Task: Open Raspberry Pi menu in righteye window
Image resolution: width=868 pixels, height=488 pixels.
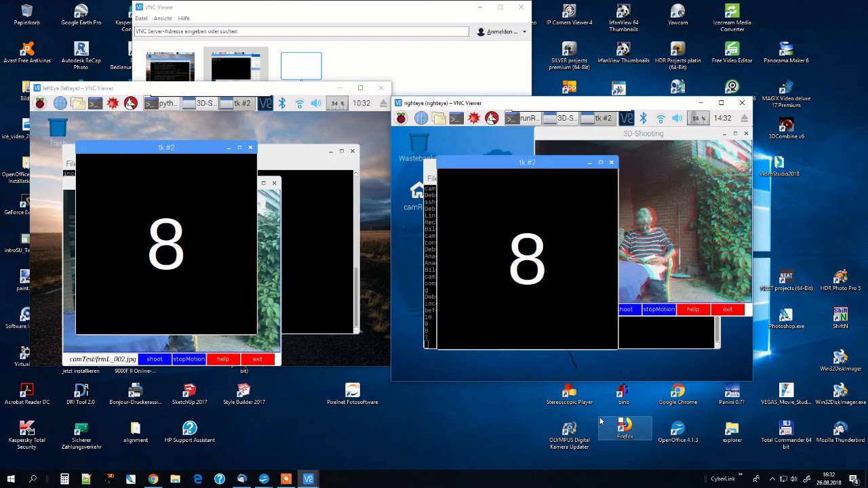Action: tap(401, 118)
